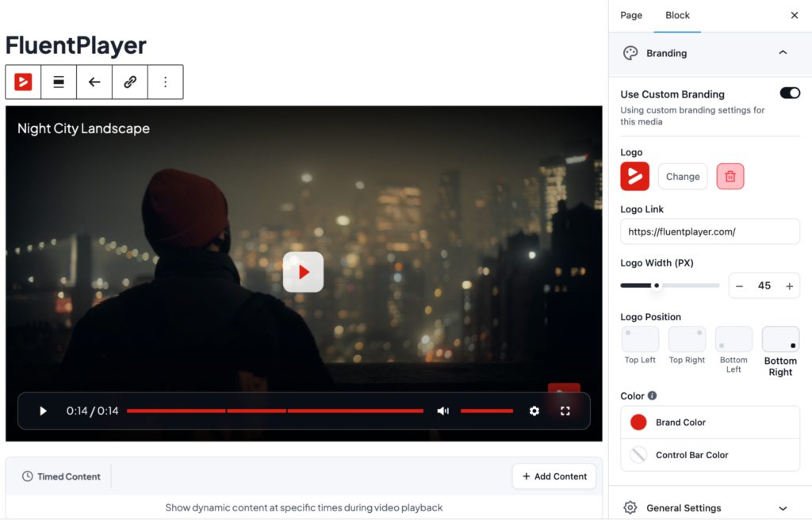Image resolution: width=812 pixels, height=520 pixels.
Task: Click the FluentPlayer page title
Action: (75, 45)
